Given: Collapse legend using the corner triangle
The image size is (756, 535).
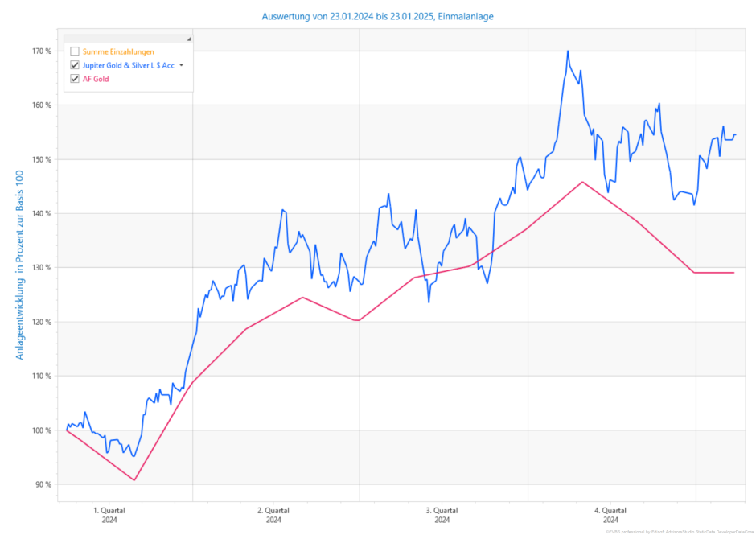Looking at the screenshot, I should click(189, 39).
